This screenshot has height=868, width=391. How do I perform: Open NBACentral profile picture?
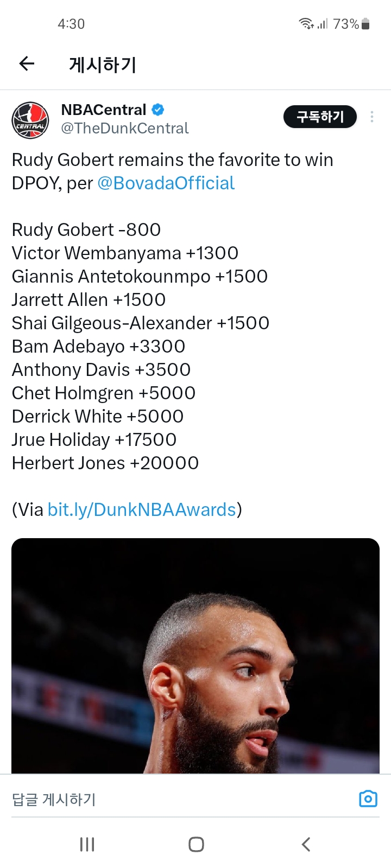(30, 120)
